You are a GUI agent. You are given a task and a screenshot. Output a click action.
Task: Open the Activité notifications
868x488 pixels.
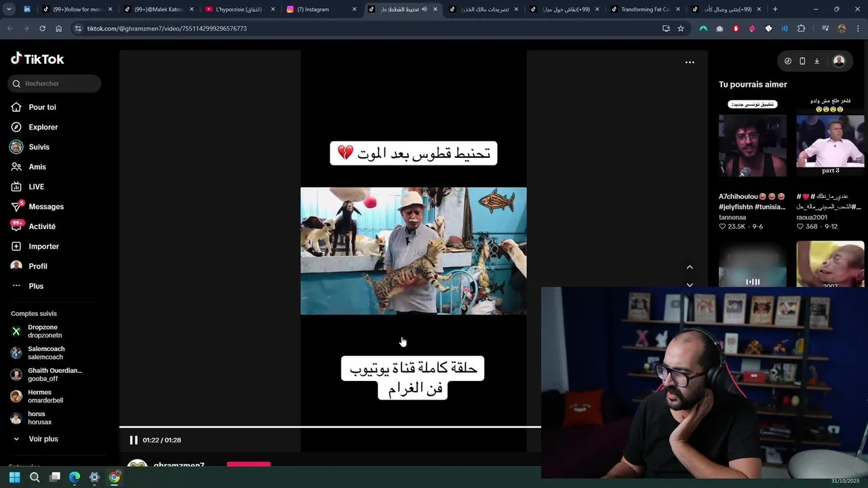point(42,226)
